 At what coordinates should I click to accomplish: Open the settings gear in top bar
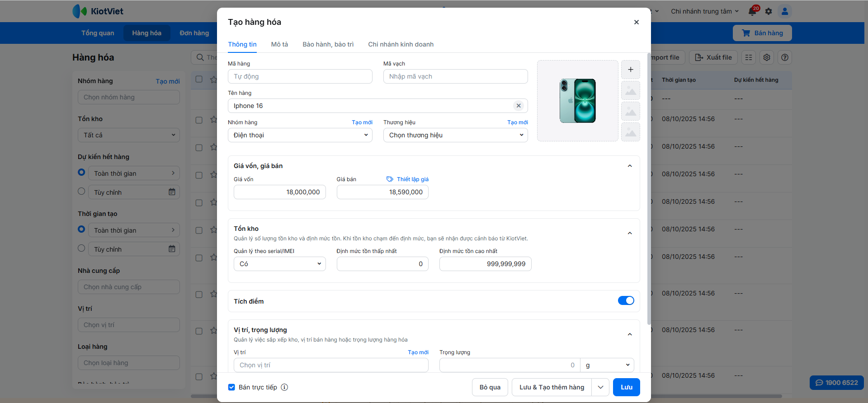click(x=769, y=11)
